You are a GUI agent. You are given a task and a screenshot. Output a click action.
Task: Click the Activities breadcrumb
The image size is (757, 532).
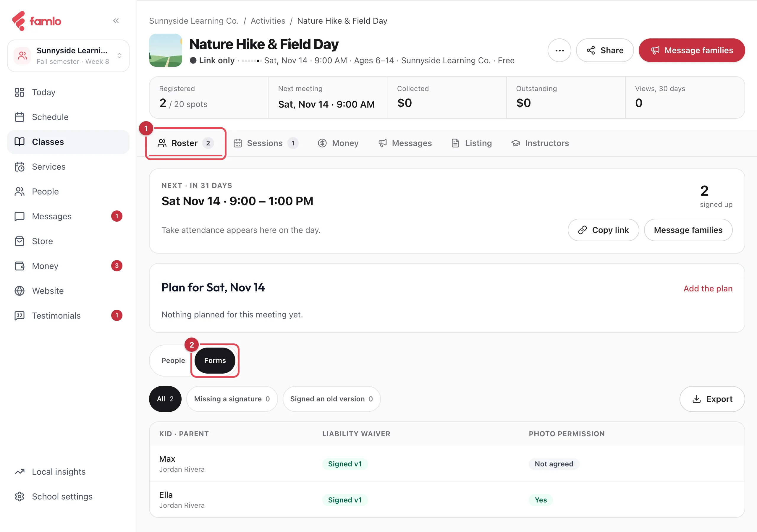coord(268,21)
